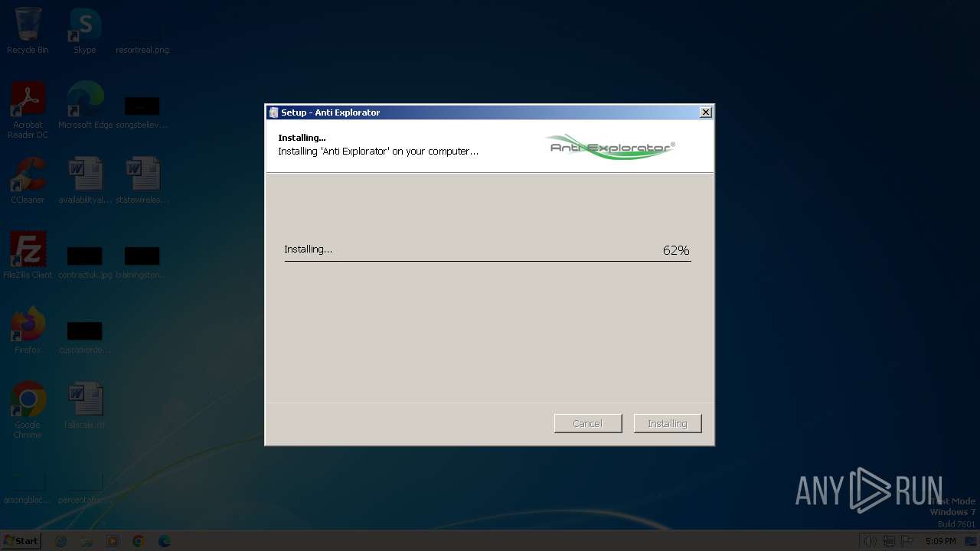Click the setup icon in title bar
This screenshot has width=980, height=551.
273,112
